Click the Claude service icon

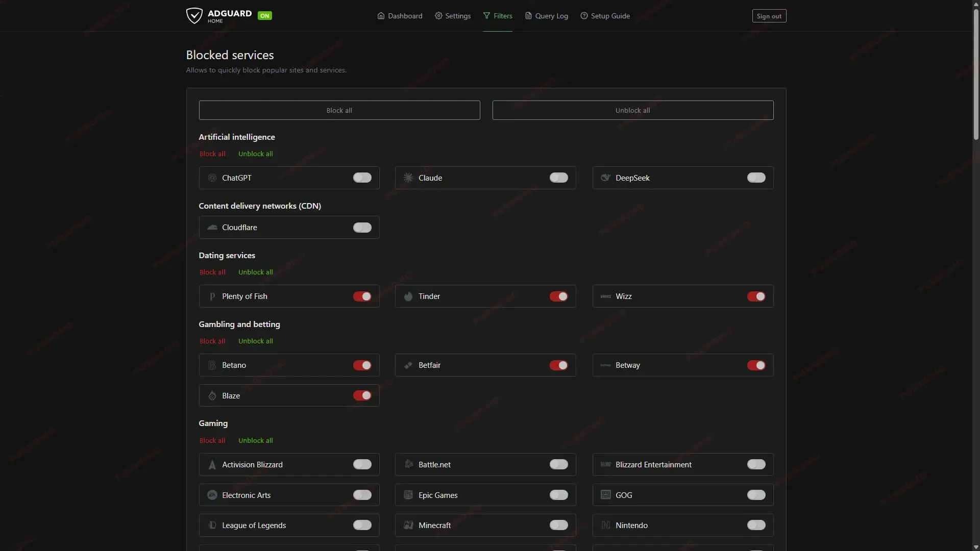408,178
